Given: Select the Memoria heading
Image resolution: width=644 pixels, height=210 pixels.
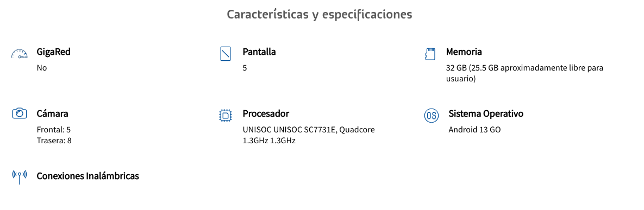Looking at the screenshot, I should [x=464, y=52].
